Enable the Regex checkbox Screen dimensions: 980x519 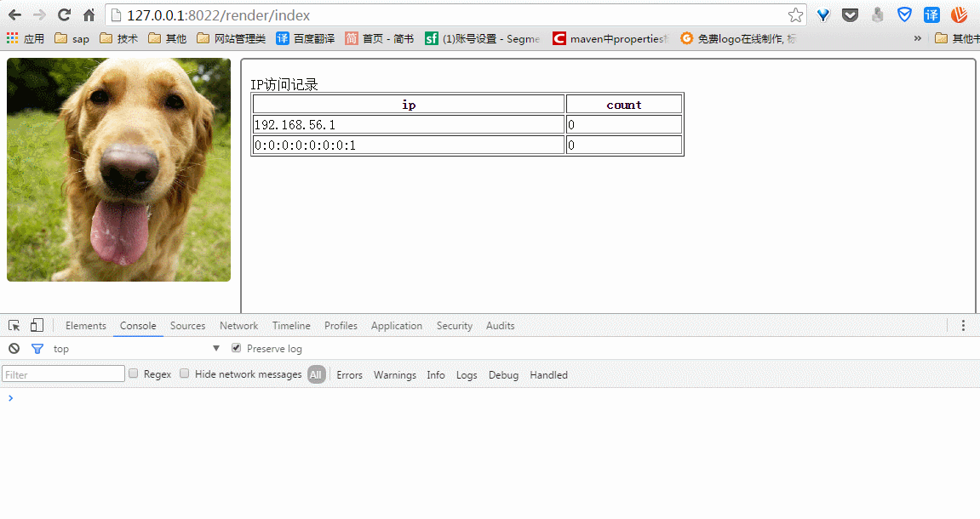point(133,374)
